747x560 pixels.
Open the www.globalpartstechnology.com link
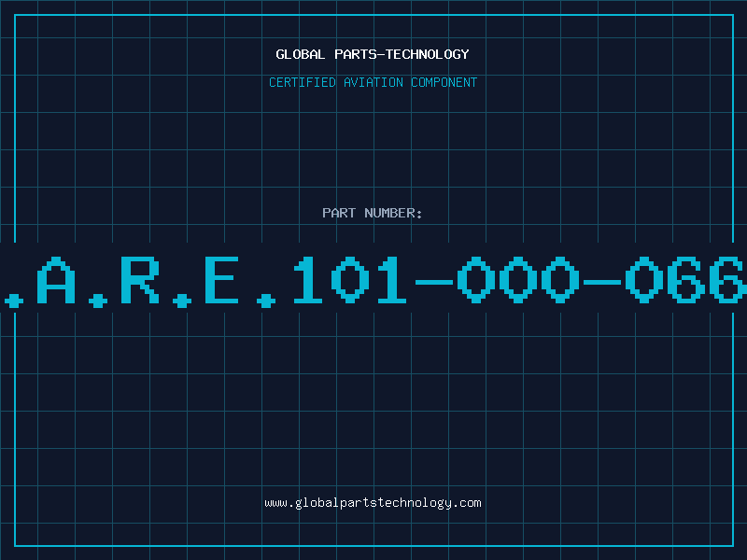373,503
